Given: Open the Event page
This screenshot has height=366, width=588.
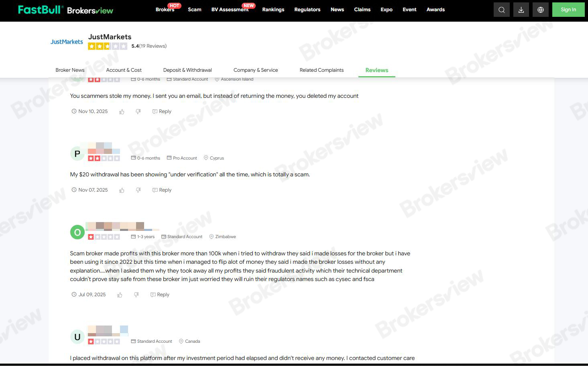Looking at the screenshot, I should 409,10.
